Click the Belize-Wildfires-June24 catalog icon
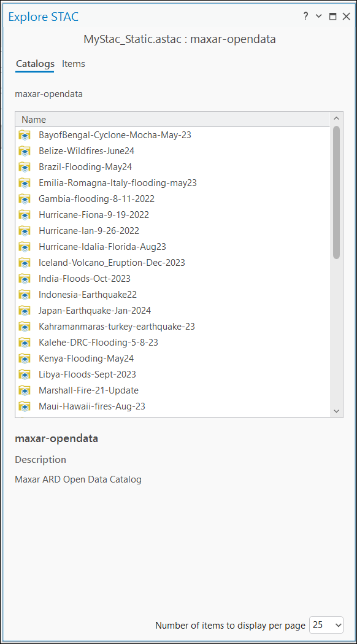 25,151
